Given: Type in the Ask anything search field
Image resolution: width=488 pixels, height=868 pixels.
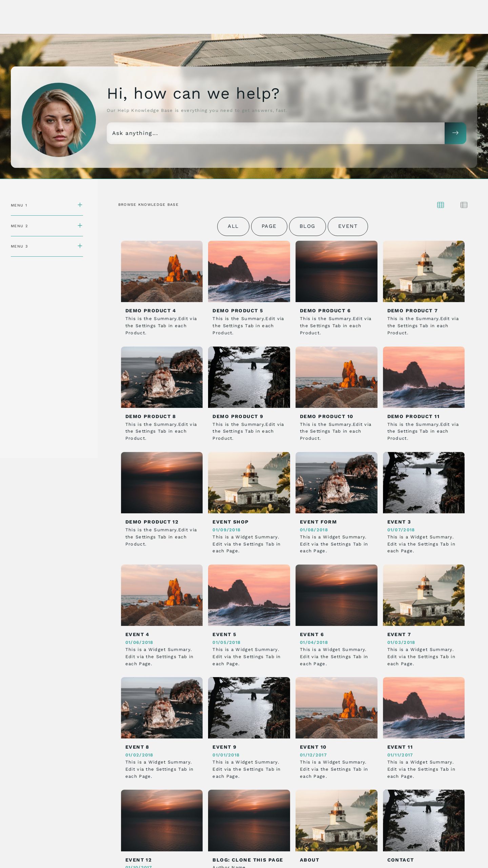Looking at the screenshot, I should [275, 133].
